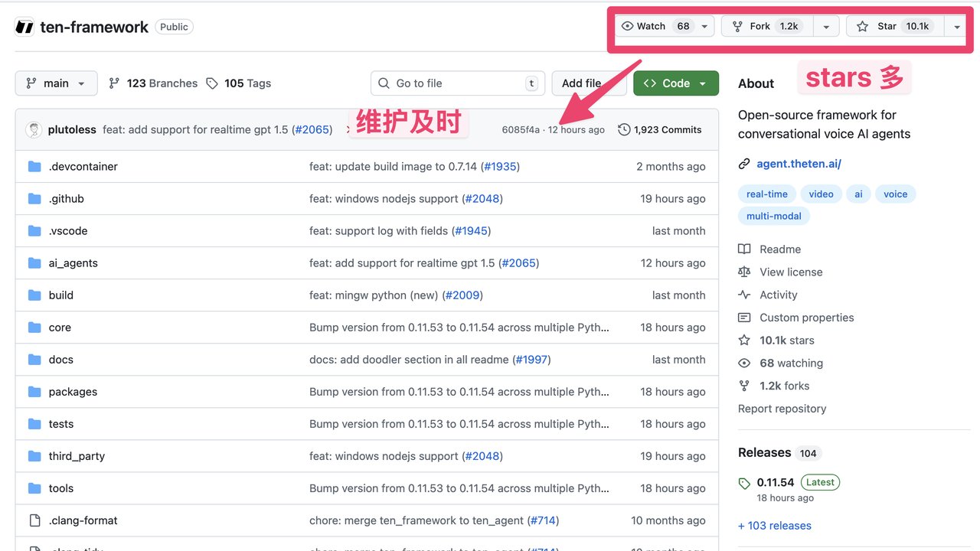Image resolution: width=980 pixels, height=551 pixels.
Task: Click the eye icon next to 68 watching
Action: [744, 363]
